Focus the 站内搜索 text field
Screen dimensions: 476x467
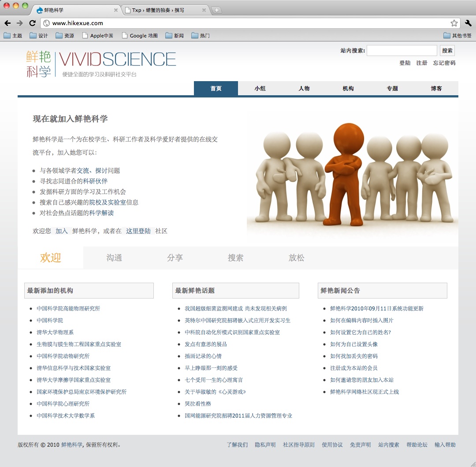tap(402, 51)
